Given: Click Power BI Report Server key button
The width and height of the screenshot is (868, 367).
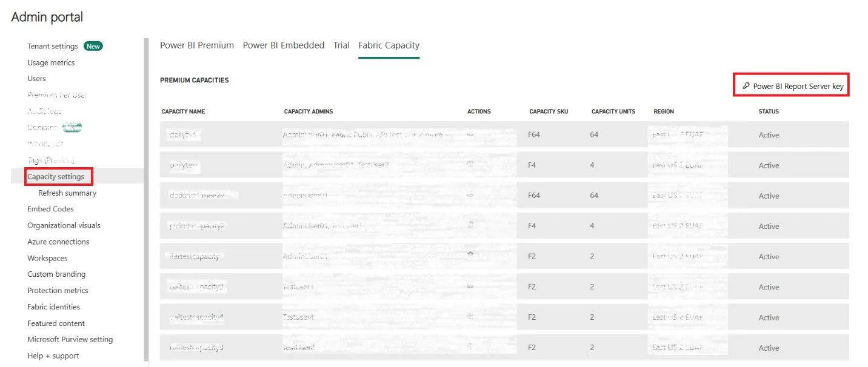Looking at the screenshot, I should tap(792, 86).
